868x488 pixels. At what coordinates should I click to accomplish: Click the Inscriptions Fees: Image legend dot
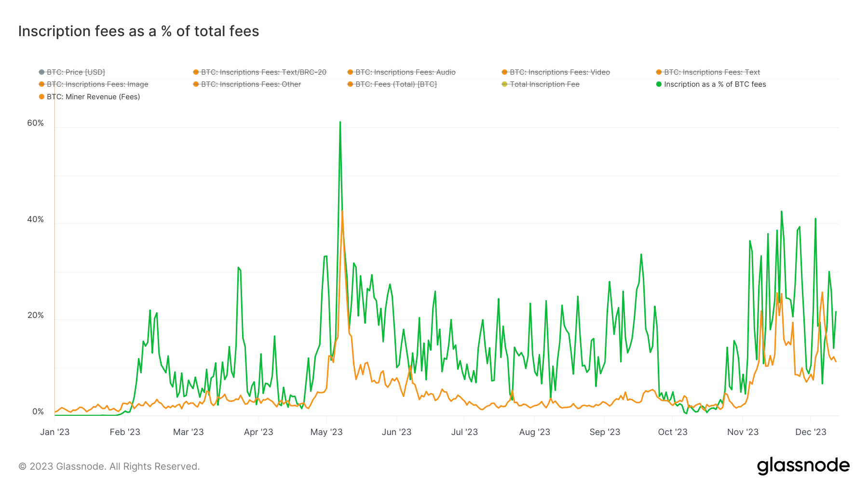[41, 84]
